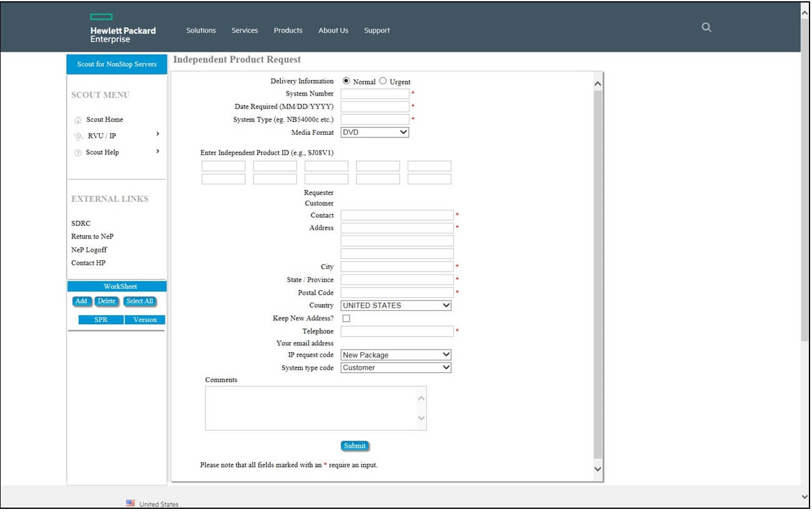Screen dimensions: 812x512
Task: Click the RVU / IP menu icon
Action: 78,136
